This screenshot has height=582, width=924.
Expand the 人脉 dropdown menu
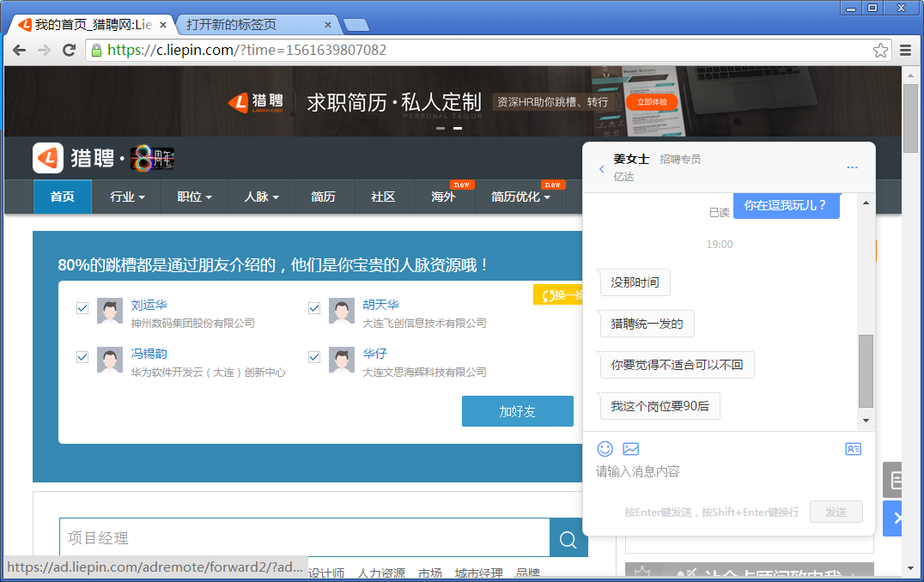click(262, 197)
